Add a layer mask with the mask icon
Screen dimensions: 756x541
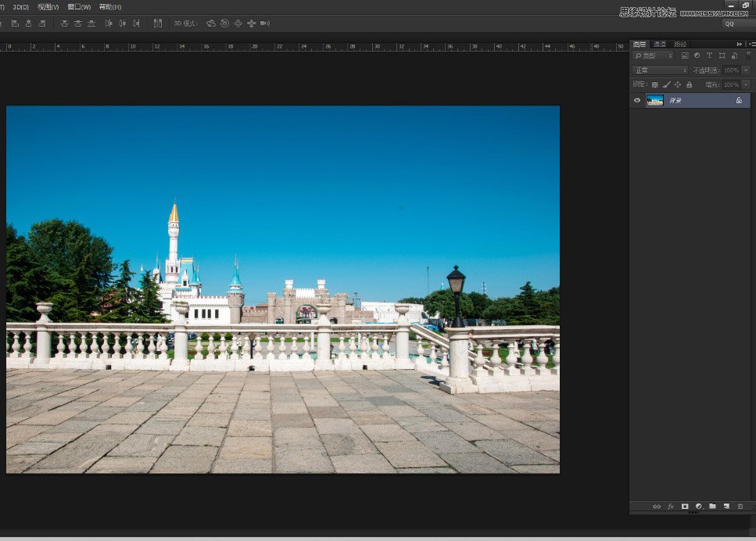tap(685, 507)
